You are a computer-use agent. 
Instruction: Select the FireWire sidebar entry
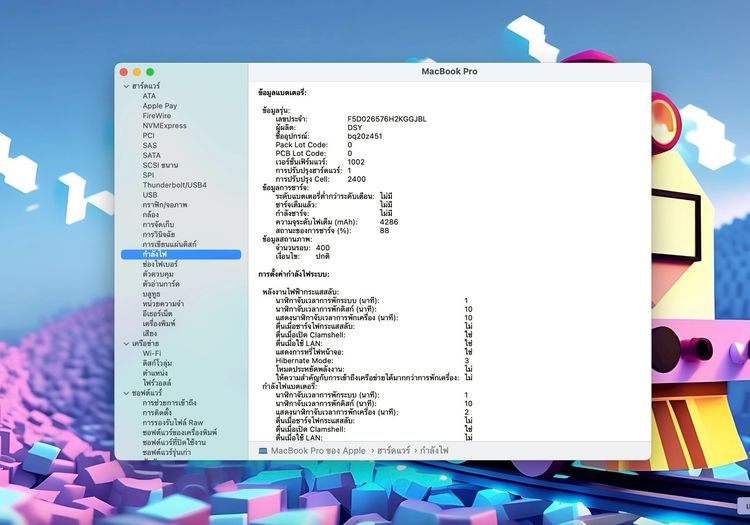tap(157, 116)
